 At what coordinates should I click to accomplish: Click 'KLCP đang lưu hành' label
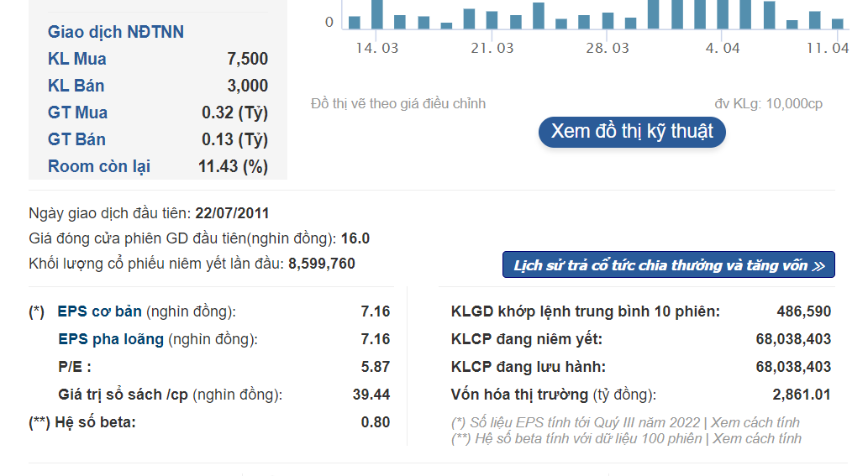pos(528,367)
